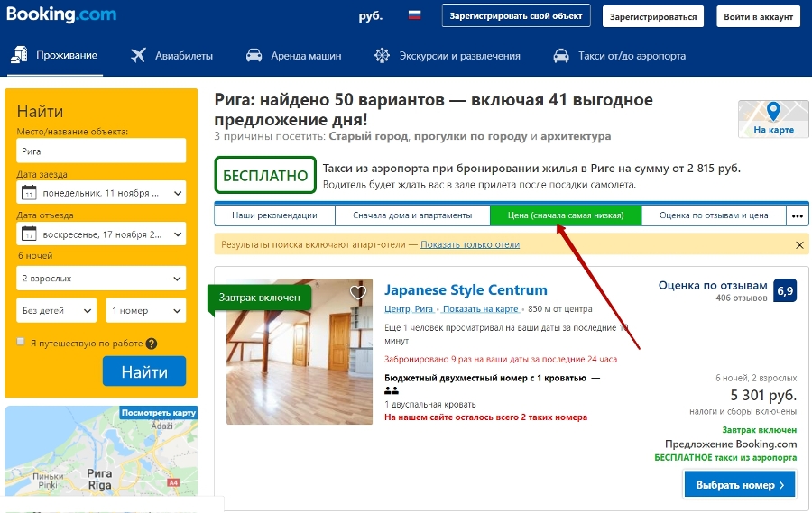Open the 1 номер dropdown
The height and width of the screenshot is (513, 812).
[x=146, y=311]
